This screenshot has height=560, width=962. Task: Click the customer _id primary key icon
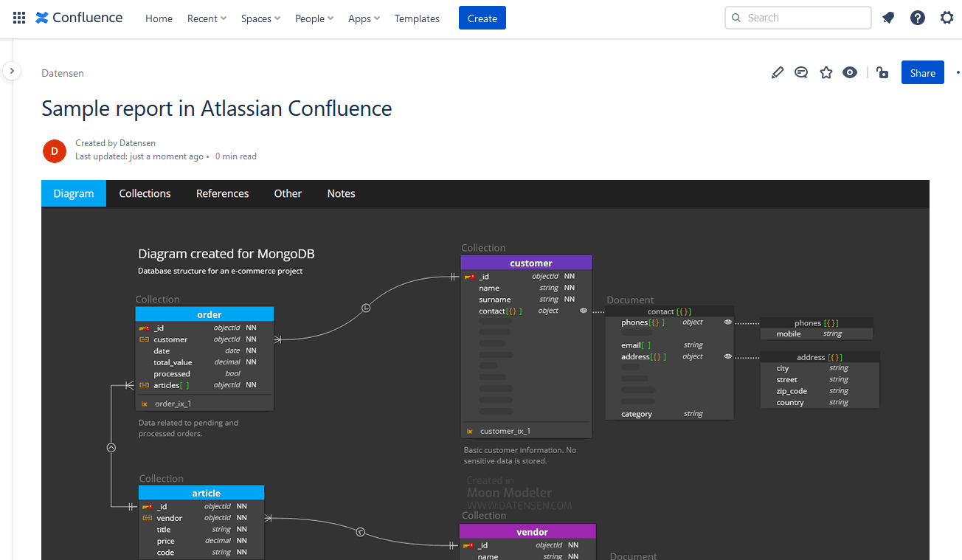pyautogui.click(x=469, y=277)
